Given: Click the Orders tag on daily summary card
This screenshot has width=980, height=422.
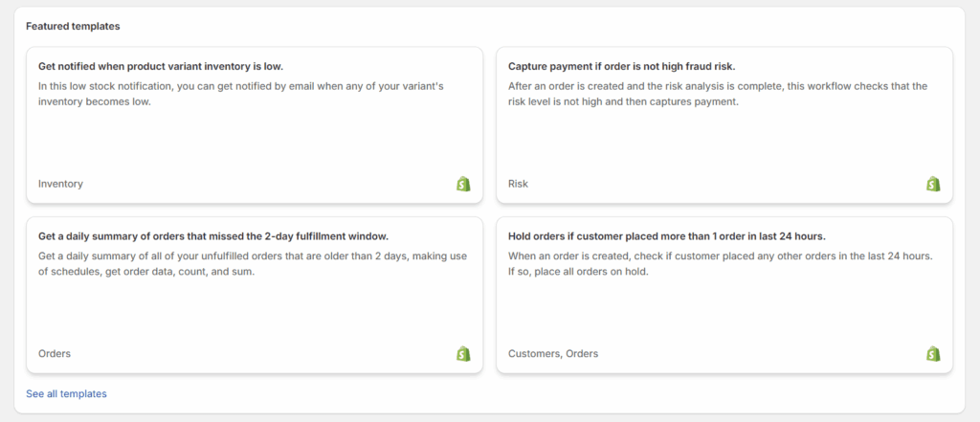Looking at the screenshot, I should 55,354.
